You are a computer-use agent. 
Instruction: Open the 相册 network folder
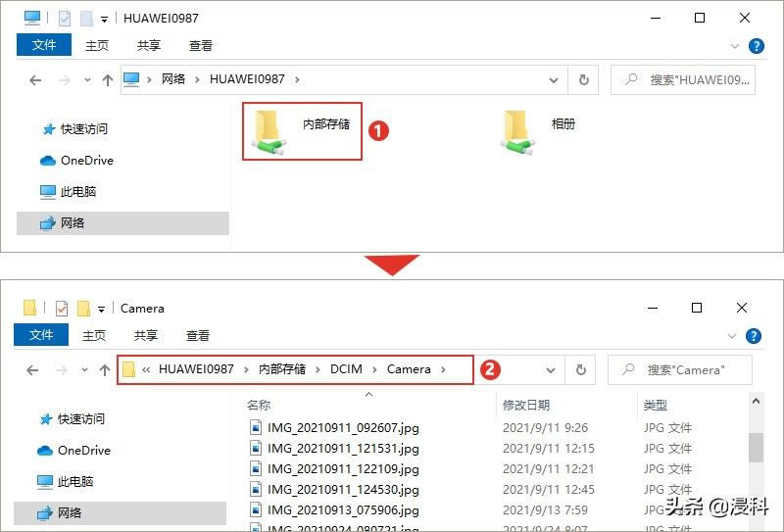tap(538, 131)
